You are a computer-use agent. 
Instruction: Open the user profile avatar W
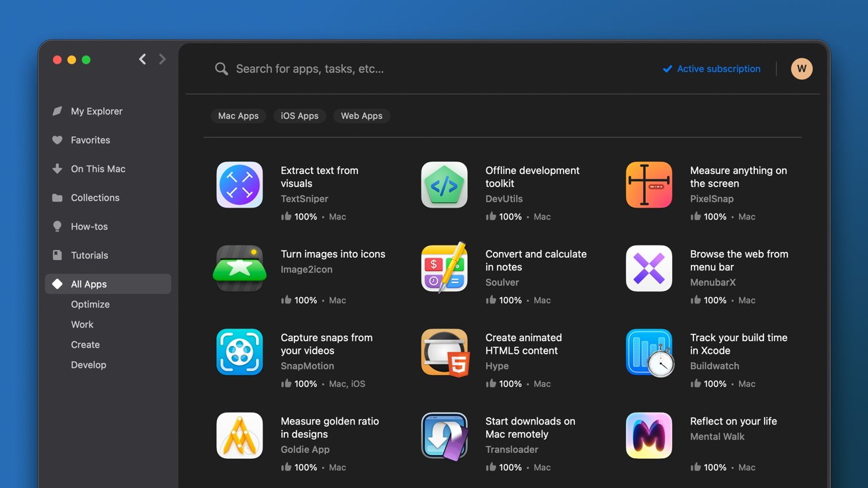(x=801, y=69)
